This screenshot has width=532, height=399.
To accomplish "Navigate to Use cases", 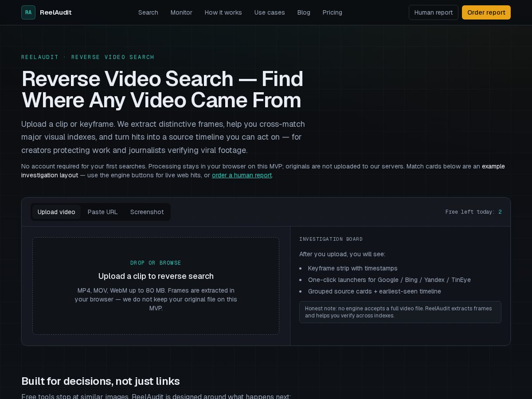I will (270, 12).
